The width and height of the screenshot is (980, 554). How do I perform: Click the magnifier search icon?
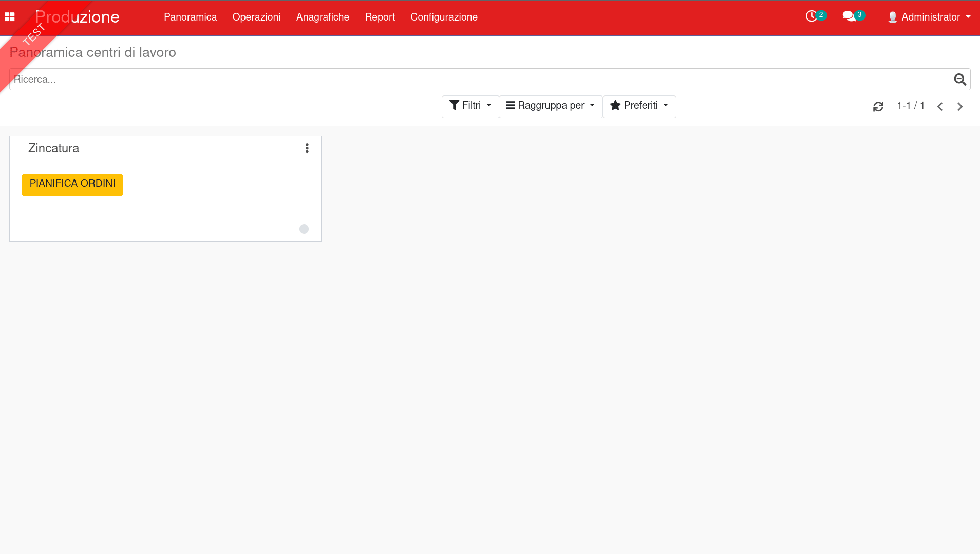(x=959, y=80)
